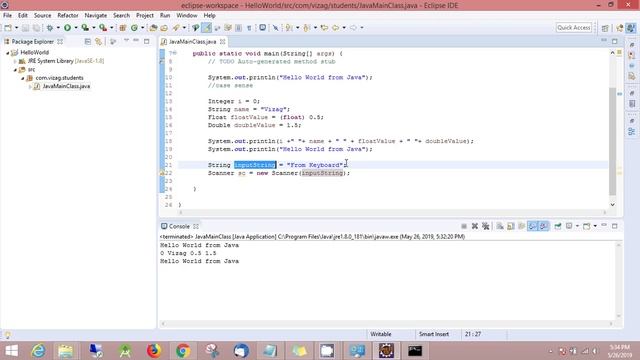Click the New file wizard icon
Image resolution: width=640 pixels, height=360 pixels.
8,28
